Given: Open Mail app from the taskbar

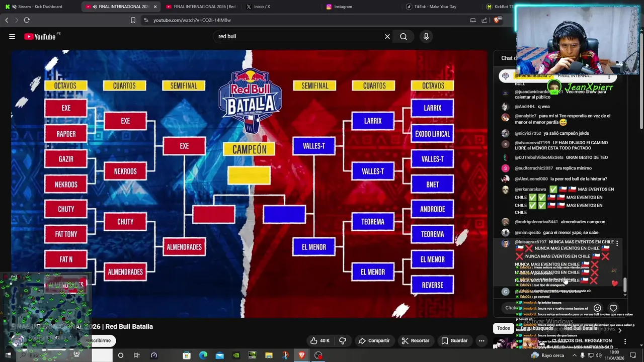Looking at the screenshot, I should [x=220, y=355].
